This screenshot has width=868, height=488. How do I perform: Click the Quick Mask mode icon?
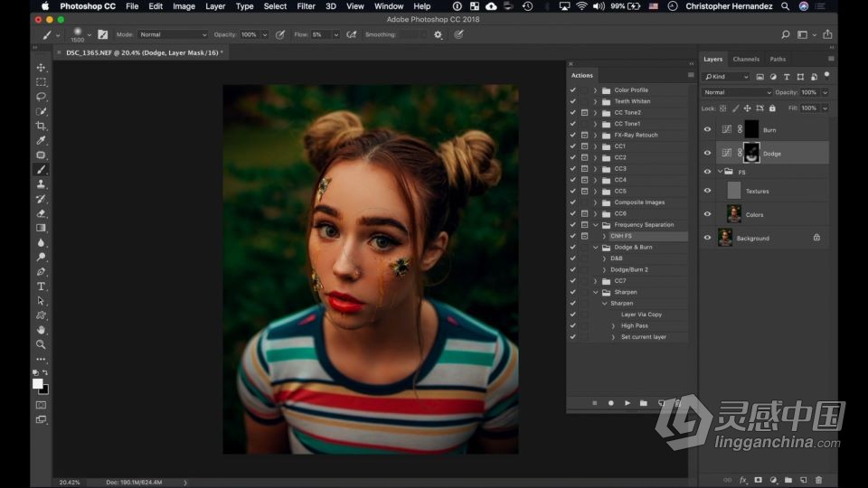(41, 405)
